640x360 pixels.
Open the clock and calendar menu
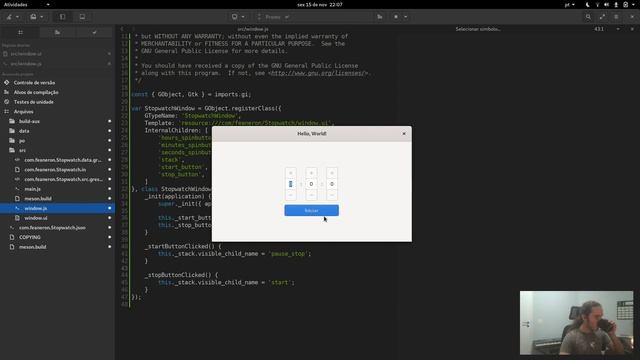320,4
